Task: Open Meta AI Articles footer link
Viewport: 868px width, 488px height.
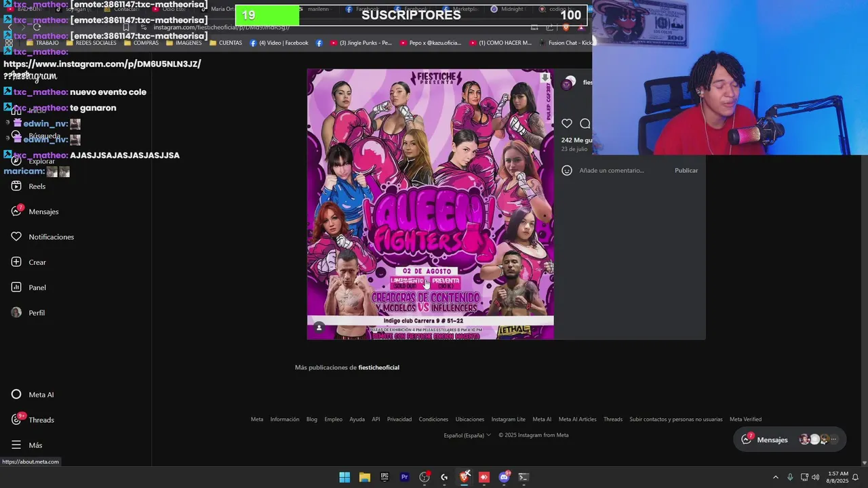Action: (578, 419)
